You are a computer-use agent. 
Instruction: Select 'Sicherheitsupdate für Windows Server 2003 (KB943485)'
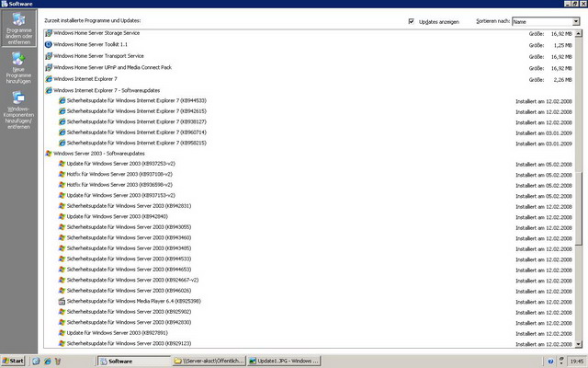(129, 248)
